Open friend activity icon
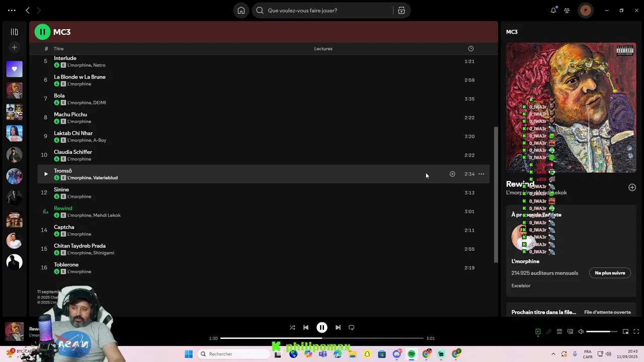 click(x=567, y=10)
